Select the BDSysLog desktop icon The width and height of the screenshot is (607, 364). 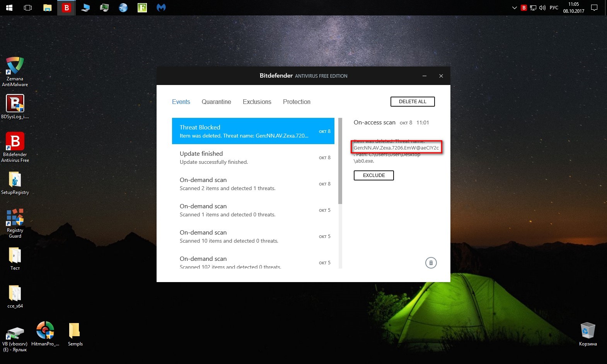(x=15, y=107)
